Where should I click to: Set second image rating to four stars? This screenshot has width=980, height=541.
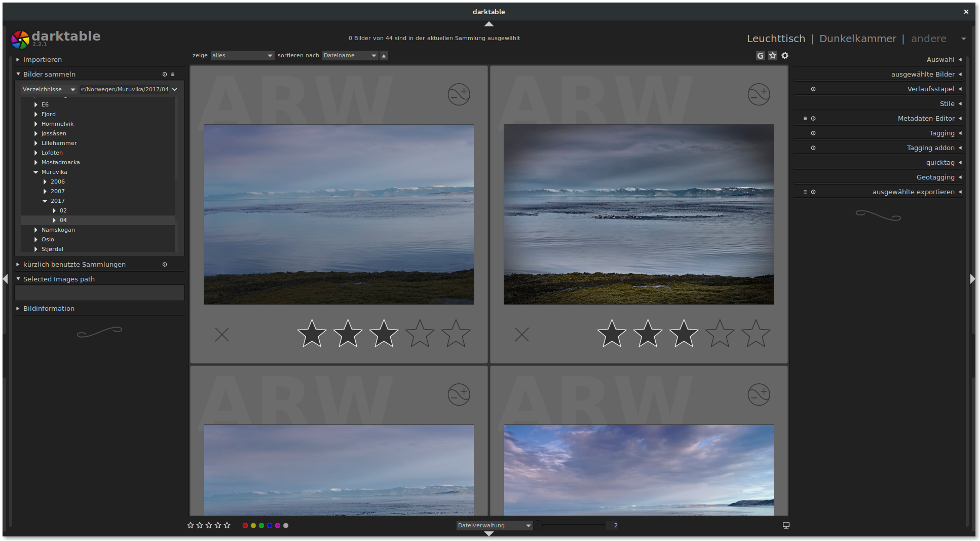click(x=720, y=334)
